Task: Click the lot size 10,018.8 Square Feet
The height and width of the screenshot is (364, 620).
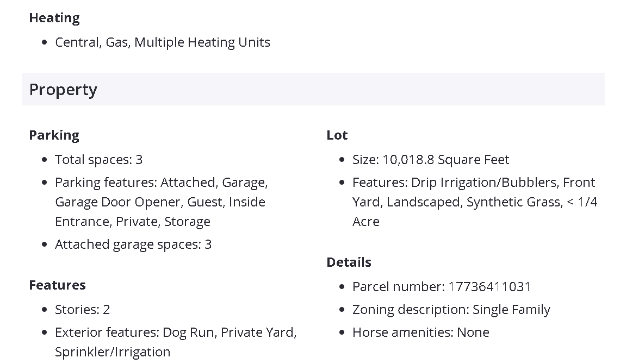Action: (x=445, y=160)
